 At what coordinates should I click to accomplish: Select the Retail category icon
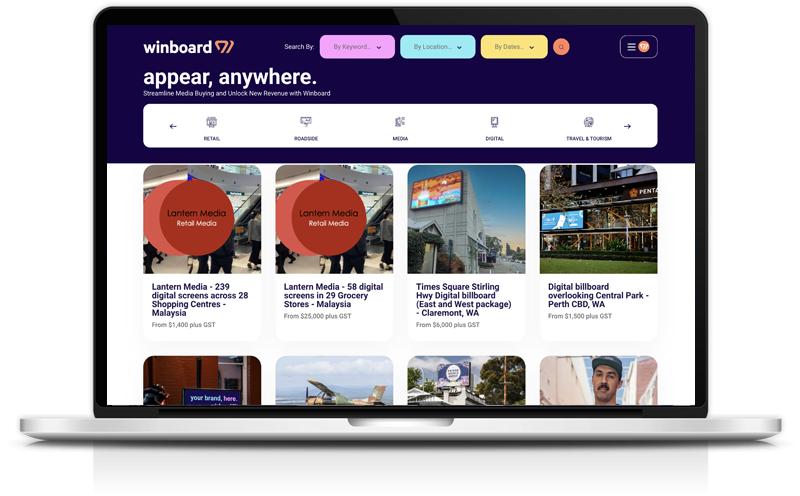point(211,122)
